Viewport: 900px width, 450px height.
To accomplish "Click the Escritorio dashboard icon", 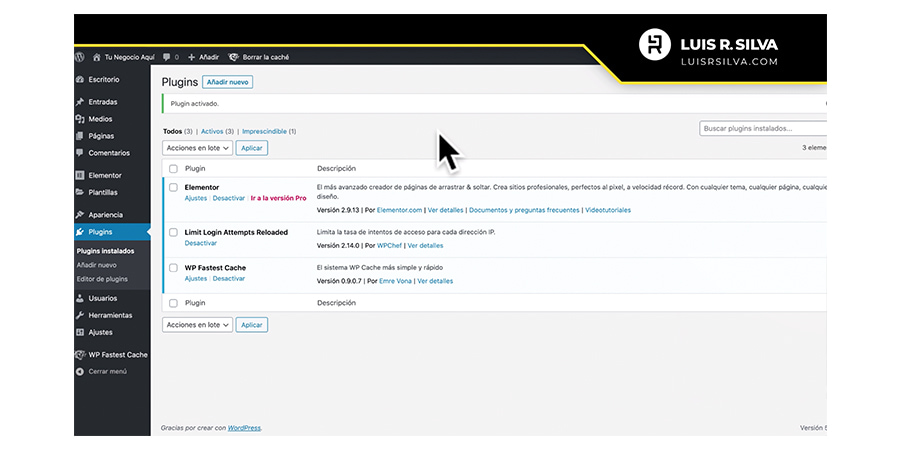I will click(x=80, y=80).
